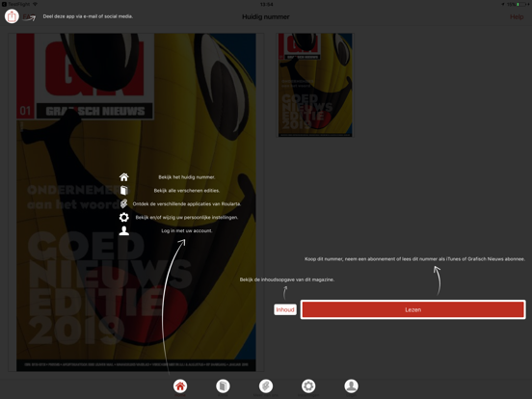Image resolution: width=532 pixels, height=399 pixels.
Task: Open the login person tab
Action: coord(351,386)
